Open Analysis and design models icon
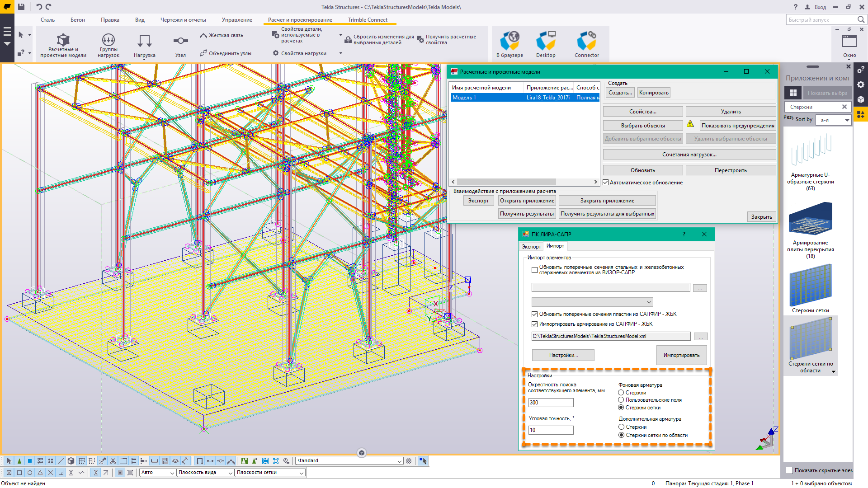The image size is (868, 488). tap(63, 41)
